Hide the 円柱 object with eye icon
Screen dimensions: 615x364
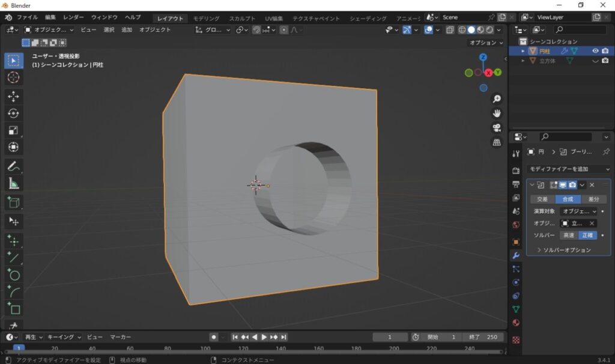pos(596,51)
